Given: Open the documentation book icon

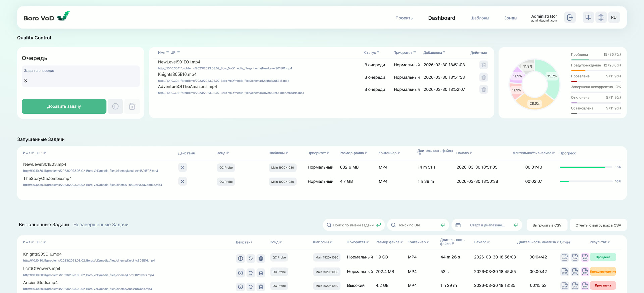Looking at the screenshot, I should coord(588,17).
